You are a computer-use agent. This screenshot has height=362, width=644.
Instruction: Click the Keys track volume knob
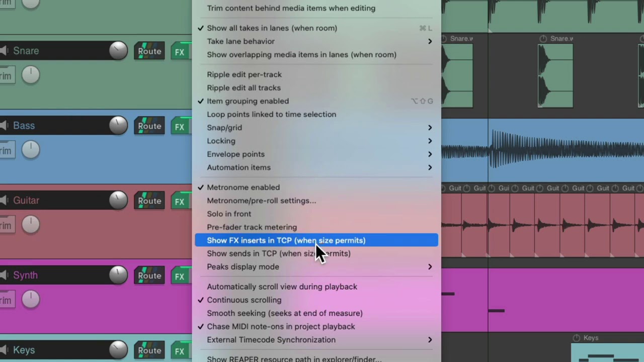(118, 350)
